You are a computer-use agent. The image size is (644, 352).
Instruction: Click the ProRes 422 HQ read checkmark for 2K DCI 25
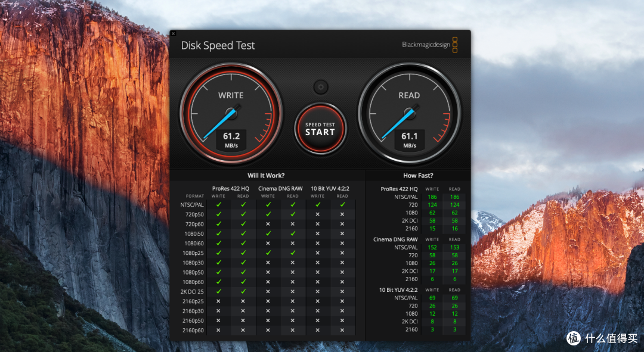tap(243, 291)
